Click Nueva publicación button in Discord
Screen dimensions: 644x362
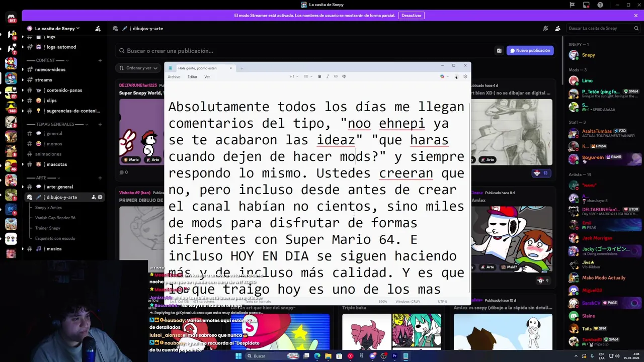pos(530,50)
